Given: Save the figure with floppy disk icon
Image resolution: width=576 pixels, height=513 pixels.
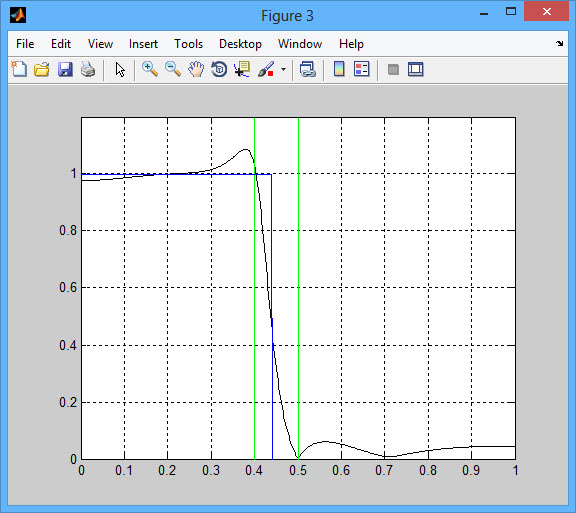Looking at the screenshot, I should click(65, 69).
